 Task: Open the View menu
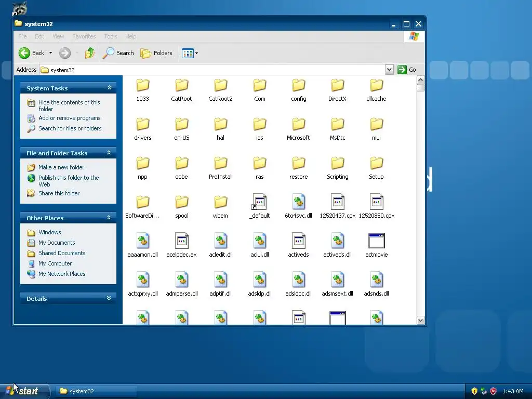pos(58,36)
